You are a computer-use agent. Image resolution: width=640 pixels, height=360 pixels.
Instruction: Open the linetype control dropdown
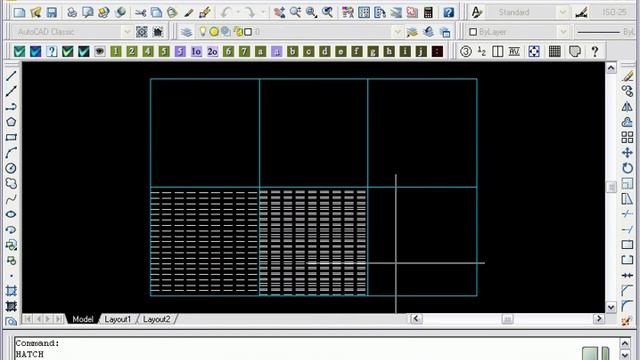coord(607,32)
